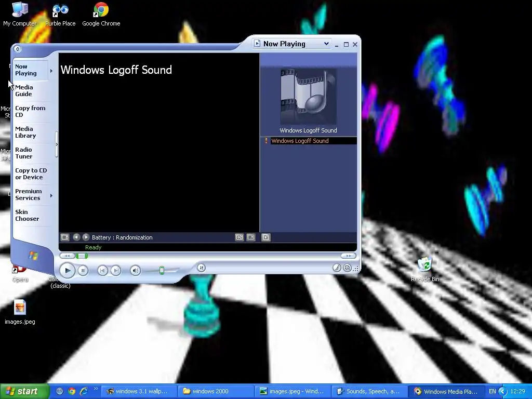Open the Skin Chooser tab
This screenshot has height=399, width=532.
click(x=32, y=215)
